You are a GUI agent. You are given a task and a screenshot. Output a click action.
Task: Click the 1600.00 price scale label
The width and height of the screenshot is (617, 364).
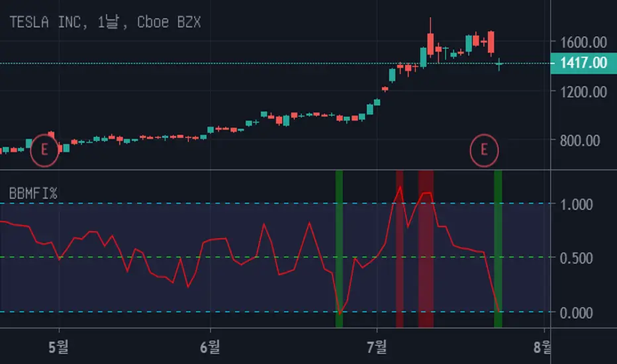click(x=583, y=42)
